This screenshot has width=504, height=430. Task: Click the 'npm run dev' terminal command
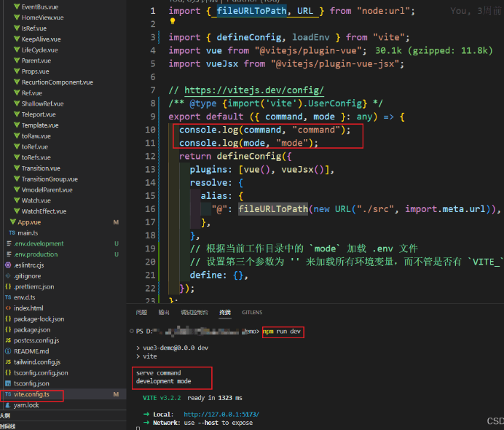[x=282, y=332]
